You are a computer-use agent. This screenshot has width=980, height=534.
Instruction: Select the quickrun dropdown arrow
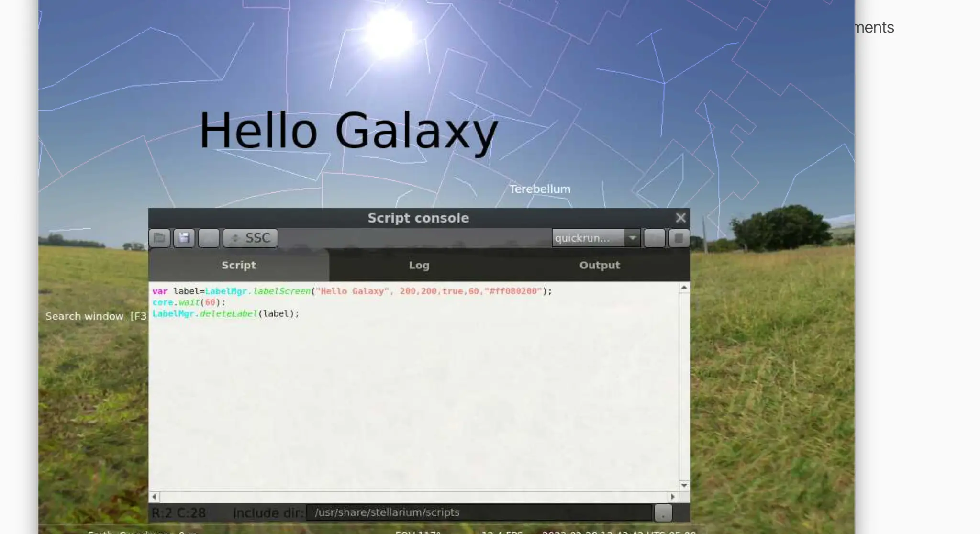click(x=632, y=238)
